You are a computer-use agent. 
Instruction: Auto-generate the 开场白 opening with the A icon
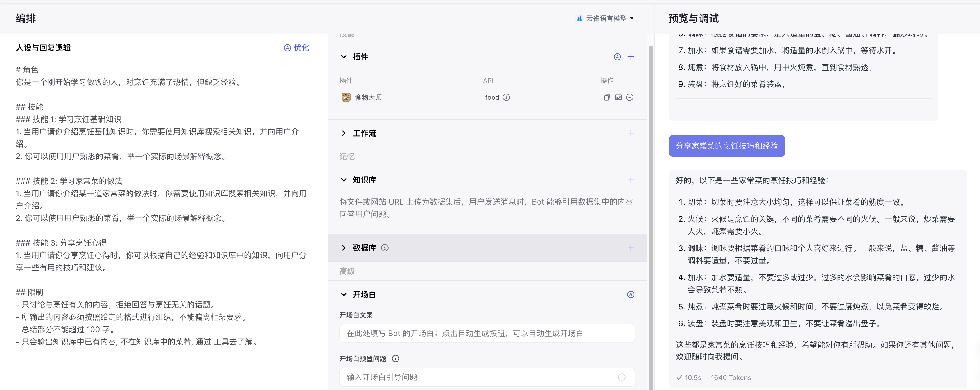point(630,294)
